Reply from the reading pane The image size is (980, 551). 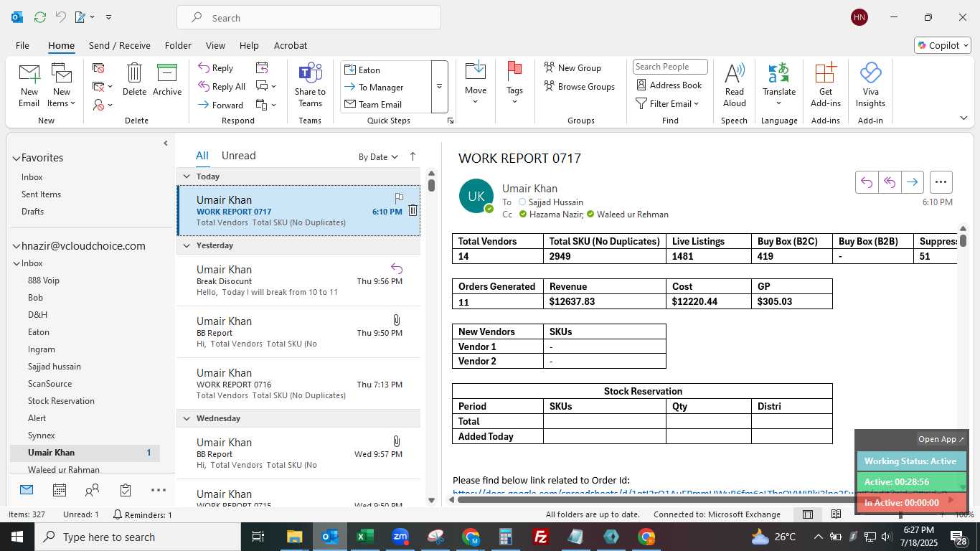[867, 182]
